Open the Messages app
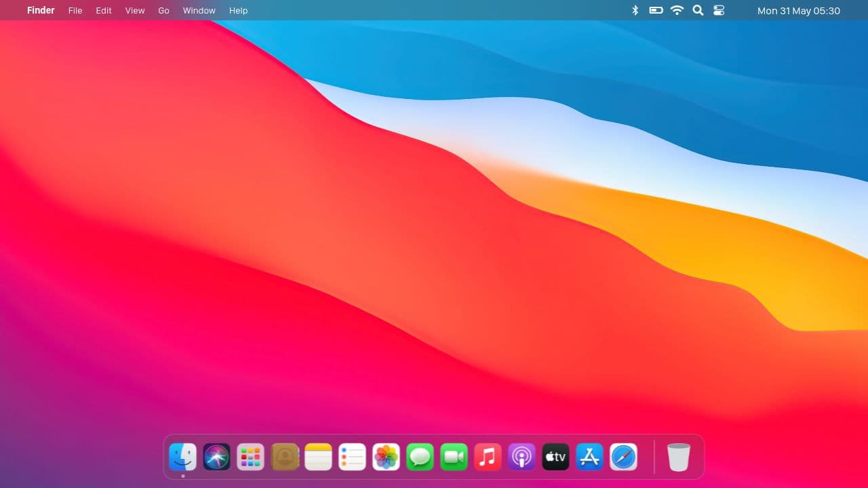Screen dimensions: 868x488 (x=420, y=457)
